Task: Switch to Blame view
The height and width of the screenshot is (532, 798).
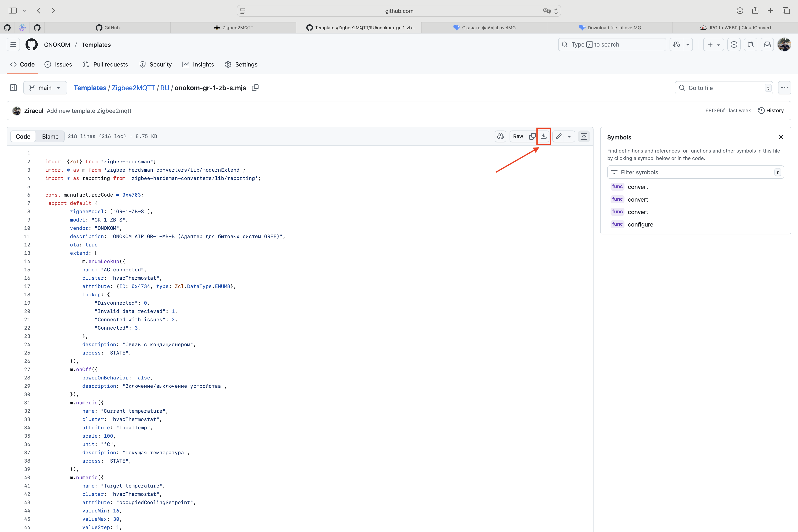Action: coord(50,136)
